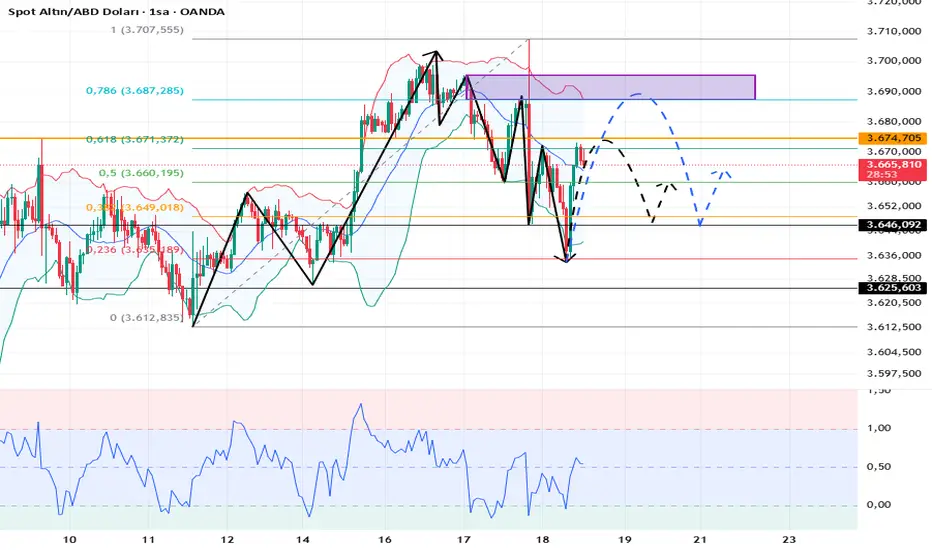Click the 3.628,500 price axis value
The height and width of the screenshot is (550, 932).
894,278
